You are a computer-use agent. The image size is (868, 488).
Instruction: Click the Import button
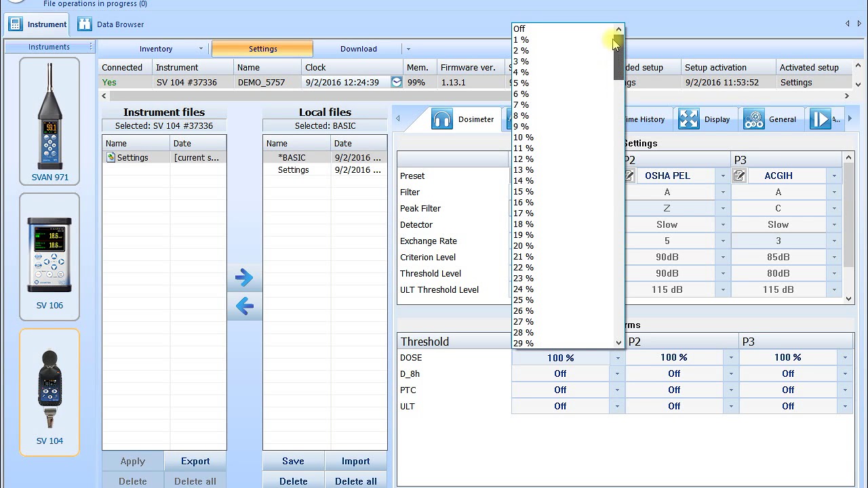click(356, 462)
